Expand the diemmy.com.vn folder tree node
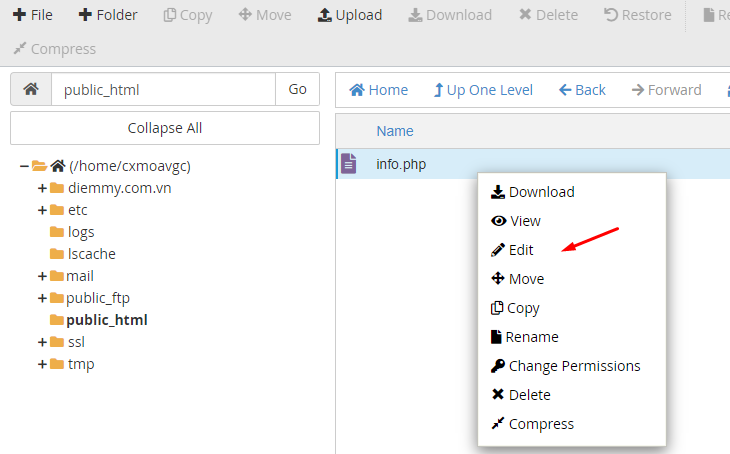This screenshot has width=730, height=454. click(42, 188)
